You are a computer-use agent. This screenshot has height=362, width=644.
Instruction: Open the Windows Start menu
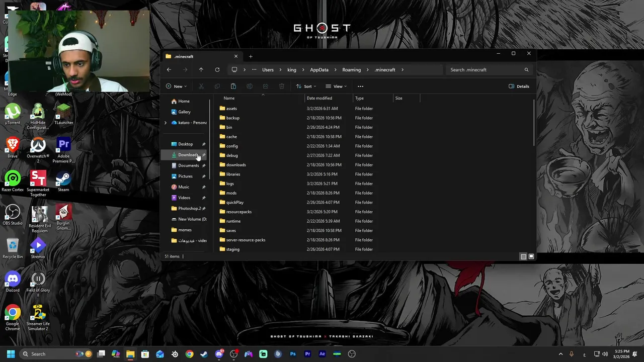tap(11, 354)
